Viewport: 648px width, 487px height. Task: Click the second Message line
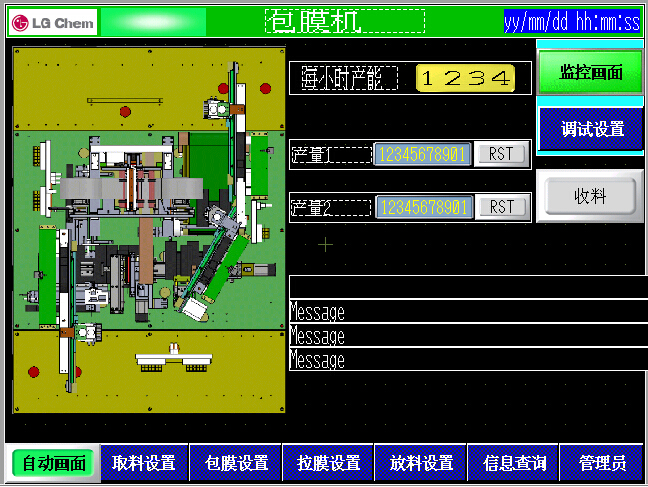(x=468, y=335)
